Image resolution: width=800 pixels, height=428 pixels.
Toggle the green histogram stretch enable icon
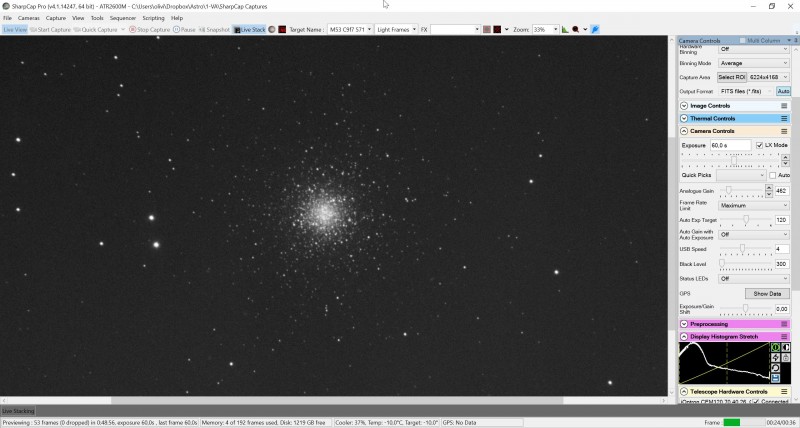pos(776,347)
